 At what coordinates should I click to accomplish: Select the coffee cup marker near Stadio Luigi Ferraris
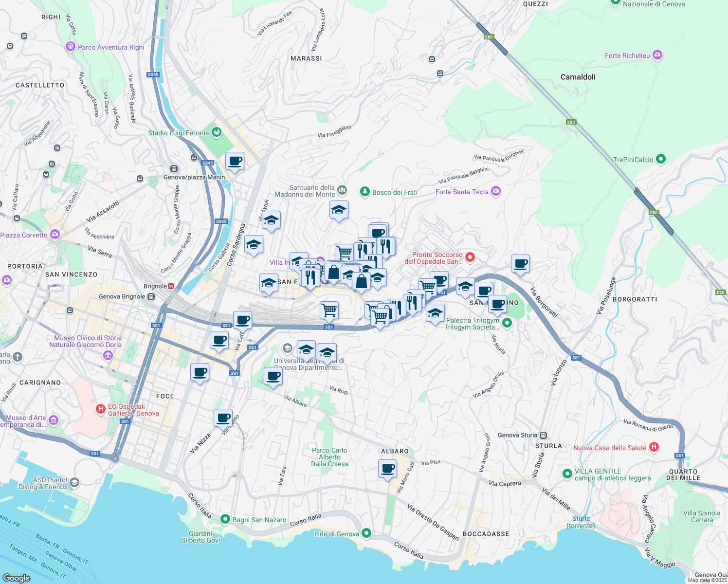click(x=235, y=161)
